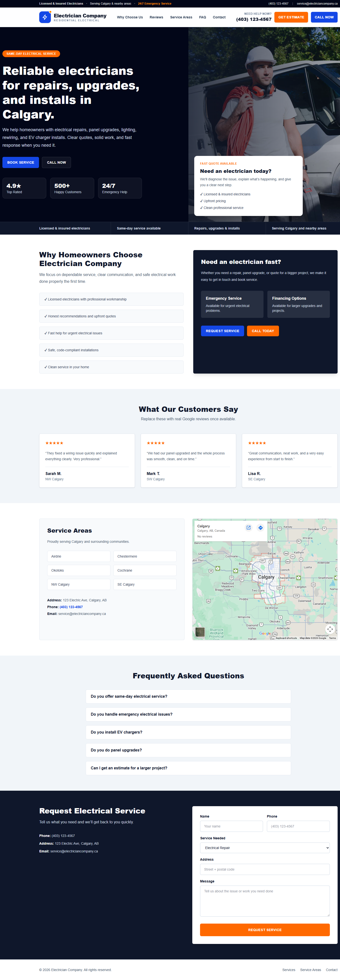The height and width of the screenshot is (980, 340).
Task: Click the orange Get Estimate button
Action: point(291,17)
